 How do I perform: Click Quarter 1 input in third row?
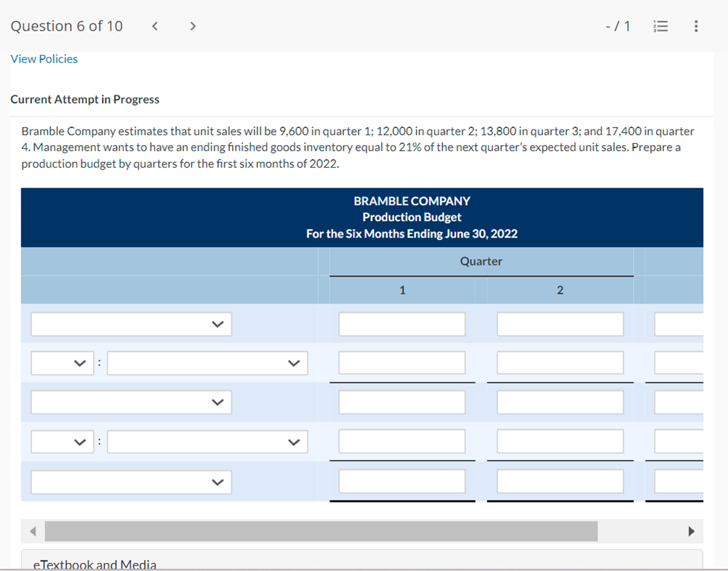(x=402, y=402)
